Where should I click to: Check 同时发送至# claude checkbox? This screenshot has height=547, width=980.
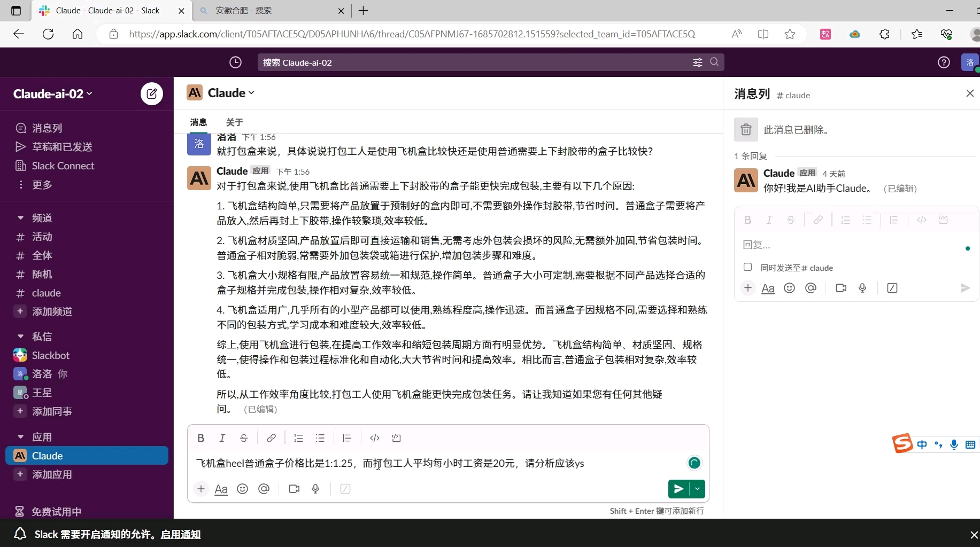pyautogui.click(x=747, y=267)
